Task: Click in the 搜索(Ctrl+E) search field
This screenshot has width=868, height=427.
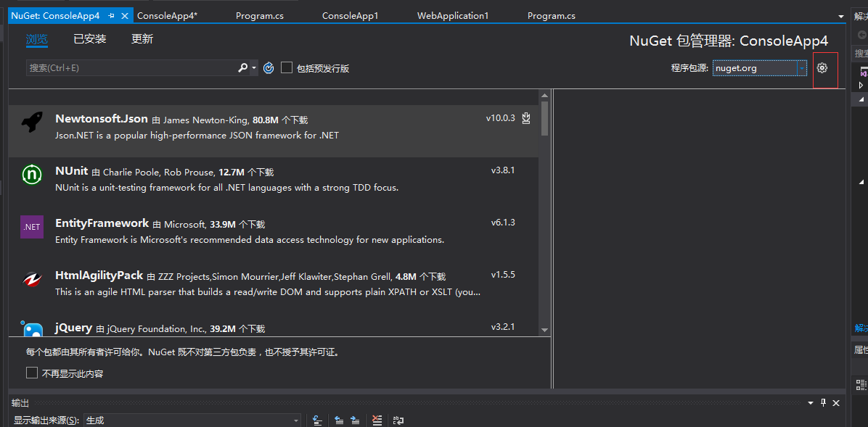Action: coord(131,68)
